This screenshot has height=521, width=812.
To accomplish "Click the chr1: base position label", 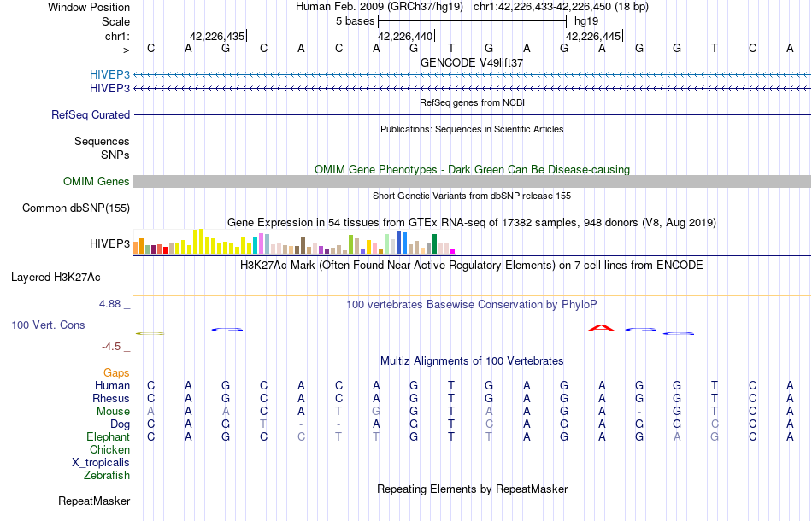I will (117, 36).
